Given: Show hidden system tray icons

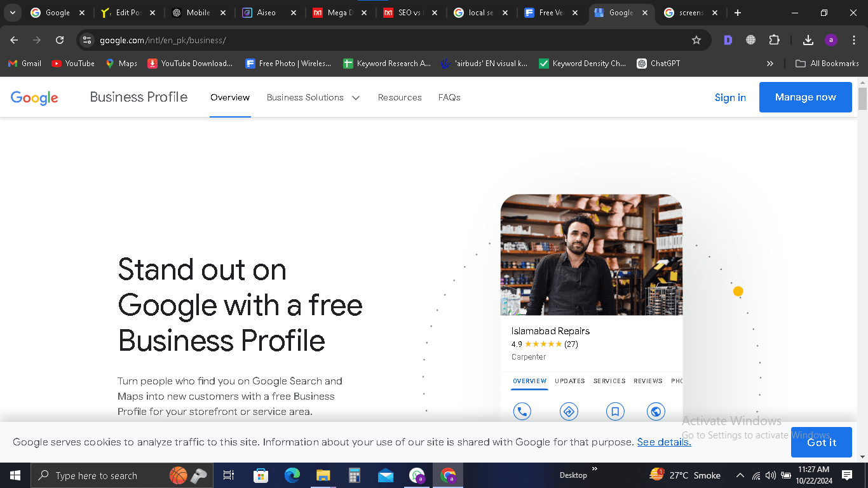Looking at the screenshot, I should click(x=740, y=475).
